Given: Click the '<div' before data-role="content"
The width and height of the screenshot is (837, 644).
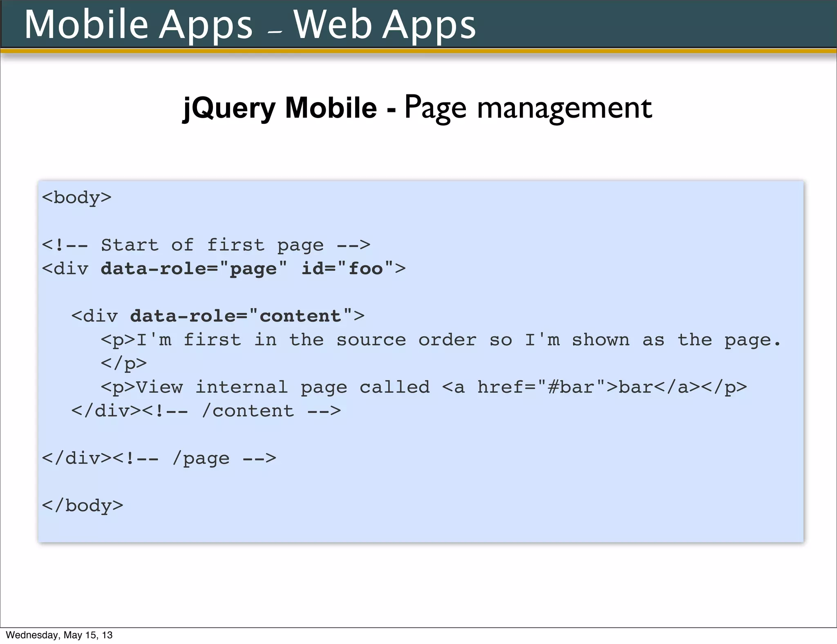Looking at the screenshot, I should pyautogui.click(x=94, y=316).
